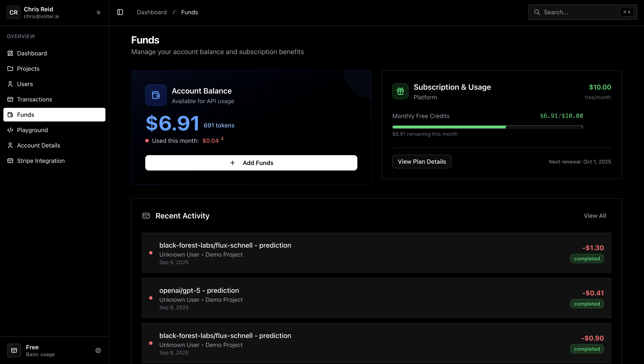Focus the Search input field
This screenshot has width=644, height=364.
point(582,12)
